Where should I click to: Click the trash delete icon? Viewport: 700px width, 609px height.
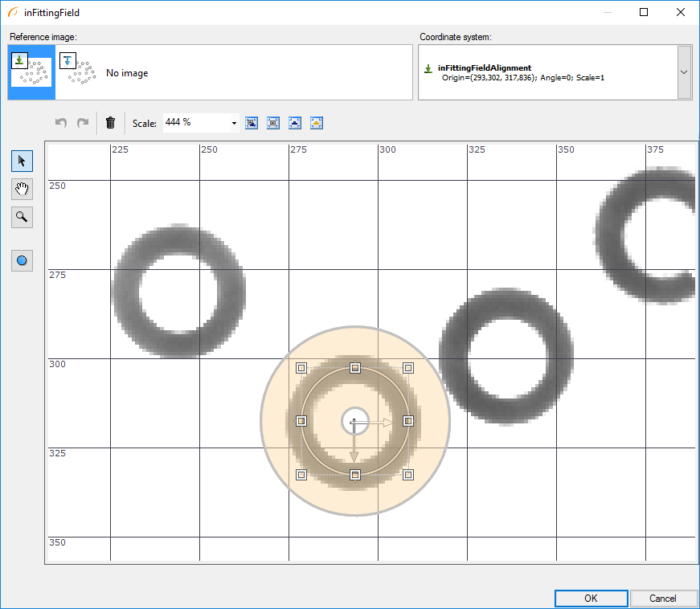click(x=111, y=123)
